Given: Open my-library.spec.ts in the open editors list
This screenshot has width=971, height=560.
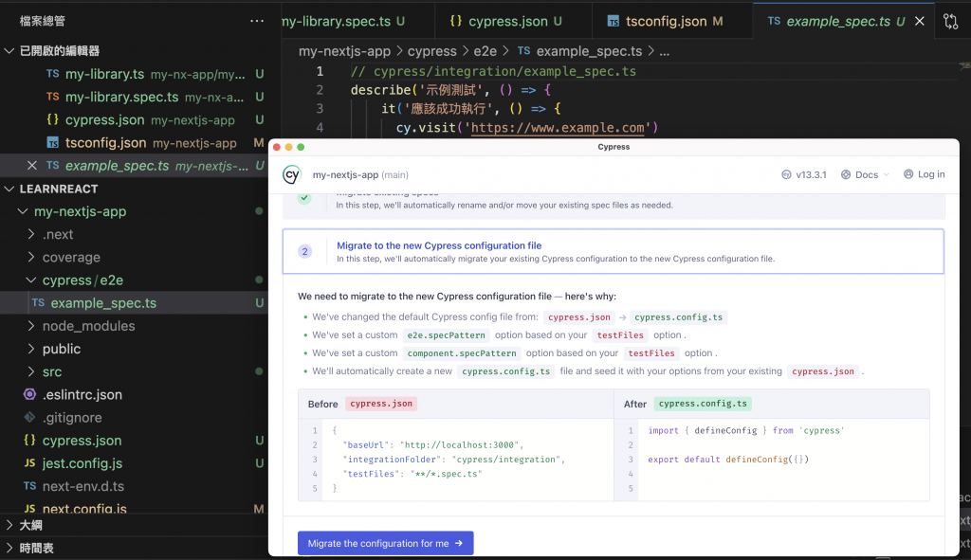Looking at the screenshot, I should 134,97.
